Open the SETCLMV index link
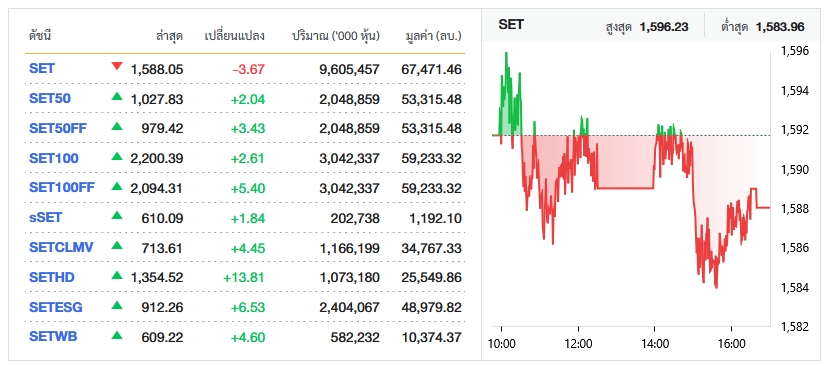Viewport: 829px width, 366px height. pos(61,247)
